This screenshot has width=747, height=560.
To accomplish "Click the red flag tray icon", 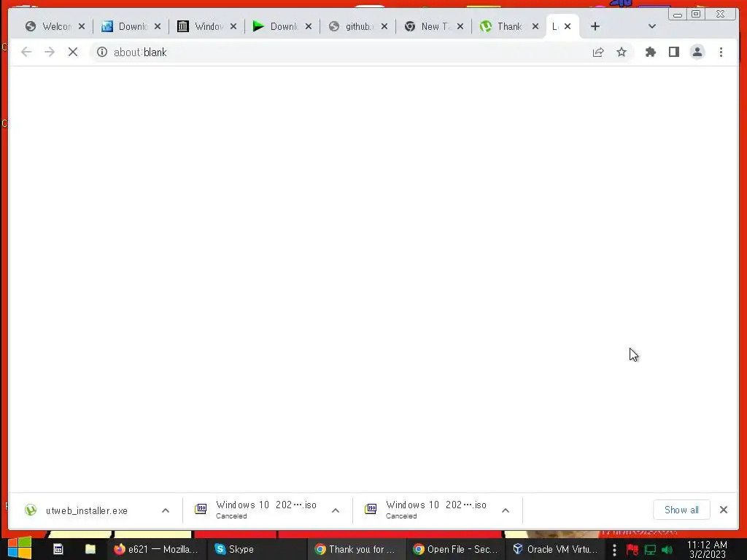I will click(x=632, y=550).
